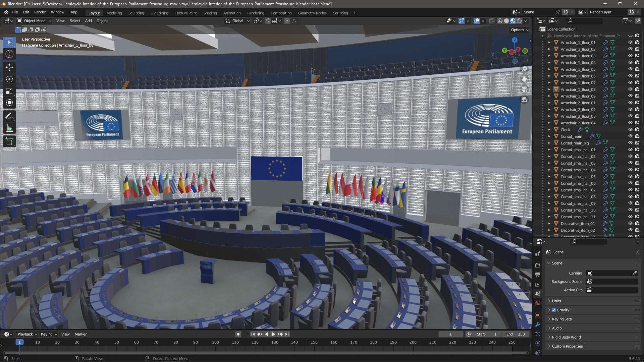Click the zoom viewport gizmo icon

point(524,69)
